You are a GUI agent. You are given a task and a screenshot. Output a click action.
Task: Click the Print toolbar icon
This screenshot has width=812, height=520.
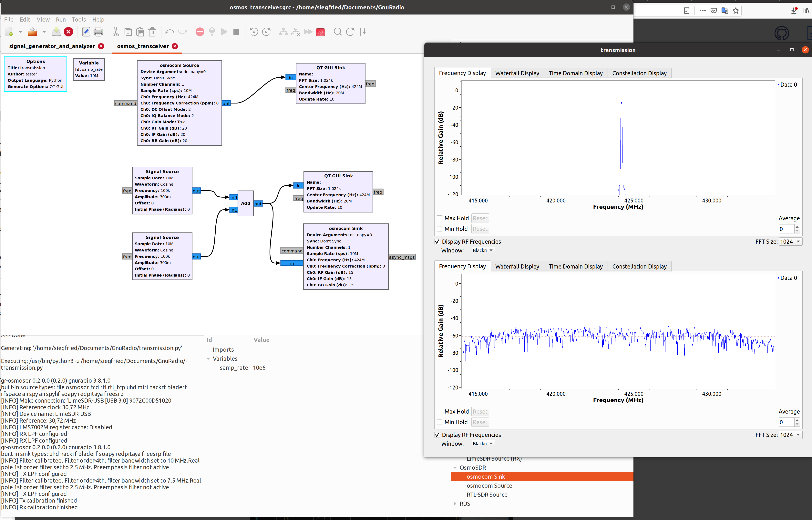coord(98,32)
